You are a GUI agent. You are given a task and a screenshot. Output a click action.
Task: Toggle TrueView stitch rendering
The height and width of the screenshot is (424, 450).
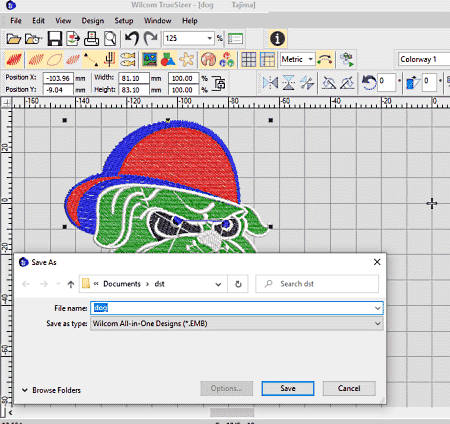[14, 60]
